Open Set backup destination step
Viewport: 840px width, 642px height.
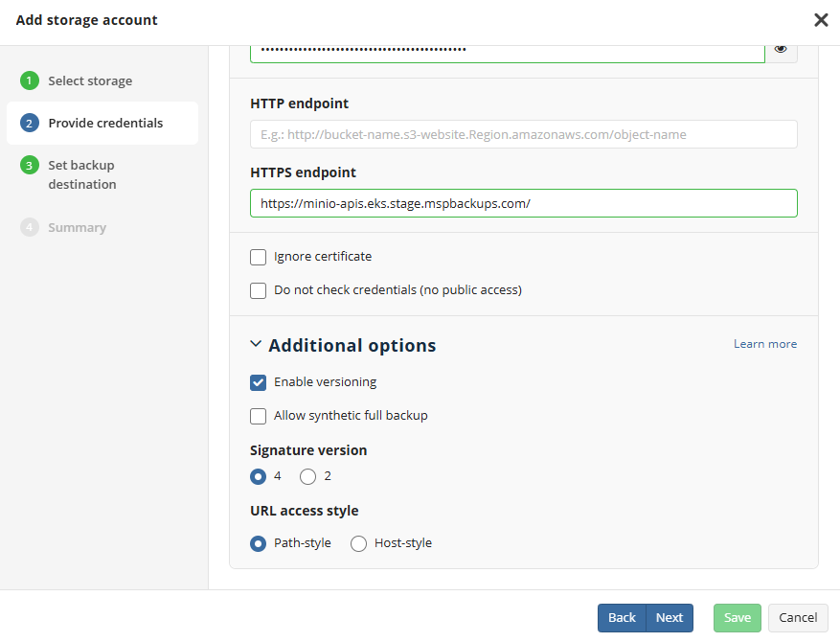coord(82,174)
